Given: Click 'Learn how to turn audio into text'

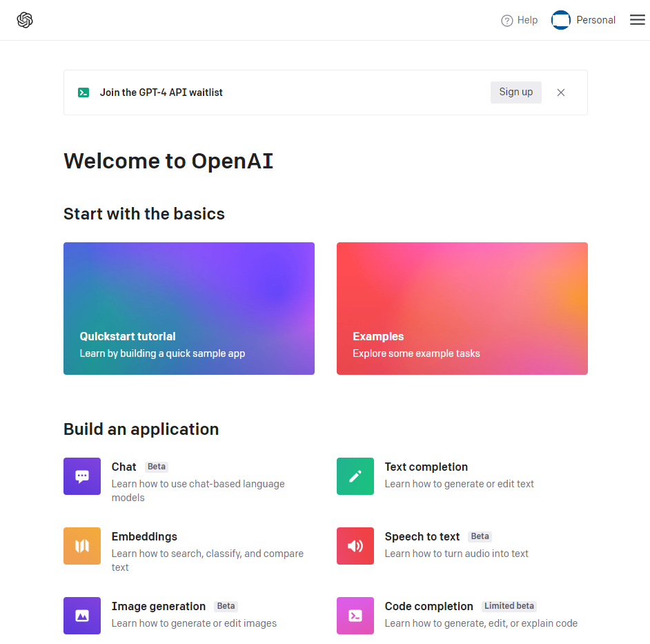Looking at the screenshot, I should click(x=456, y=554).
